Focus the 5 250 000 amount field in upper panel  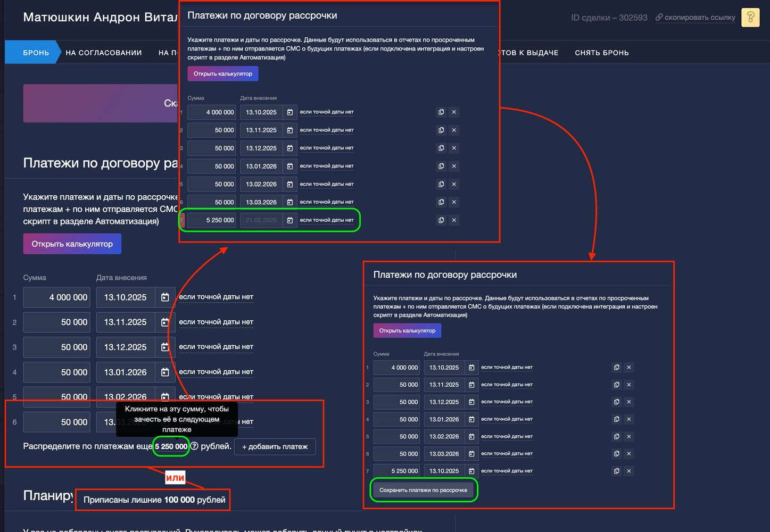point(212,220)
